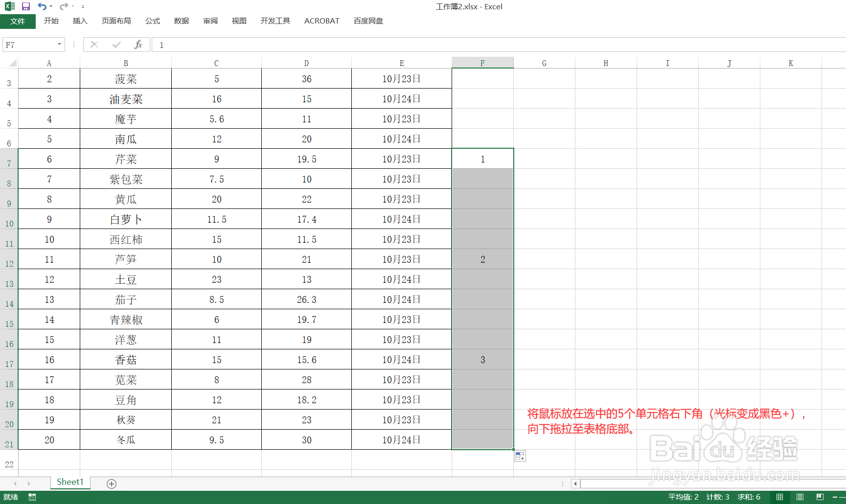This screenshot has height=504, width=846.
Task: Click cell F12 containing 2
Action: [482, 259]
